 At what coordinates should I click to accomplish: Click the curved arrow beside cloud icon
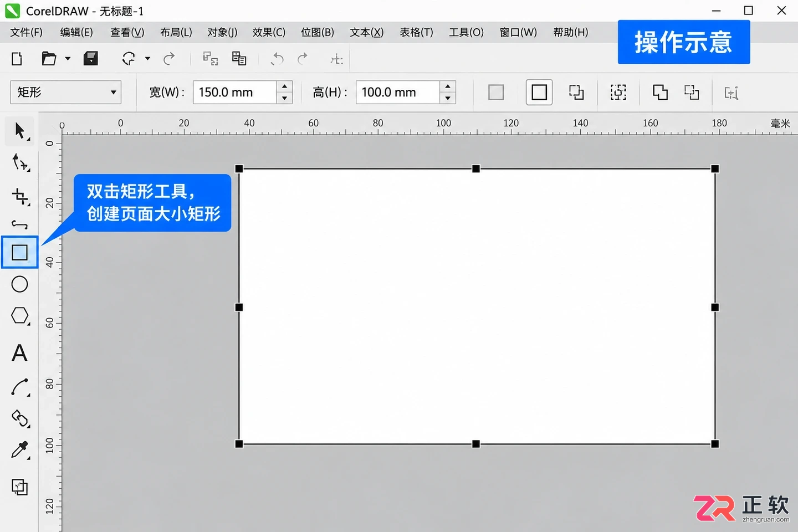pyautogui.click(x=169, y=59)
